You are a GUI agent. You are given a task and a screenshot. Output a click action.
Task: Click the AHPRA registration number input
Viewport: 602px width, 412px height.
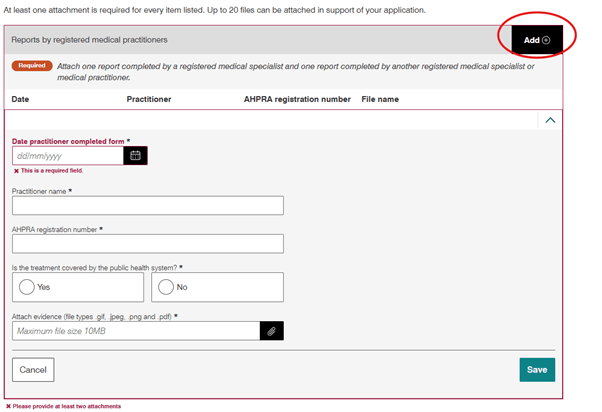click(x=148, y=244)
